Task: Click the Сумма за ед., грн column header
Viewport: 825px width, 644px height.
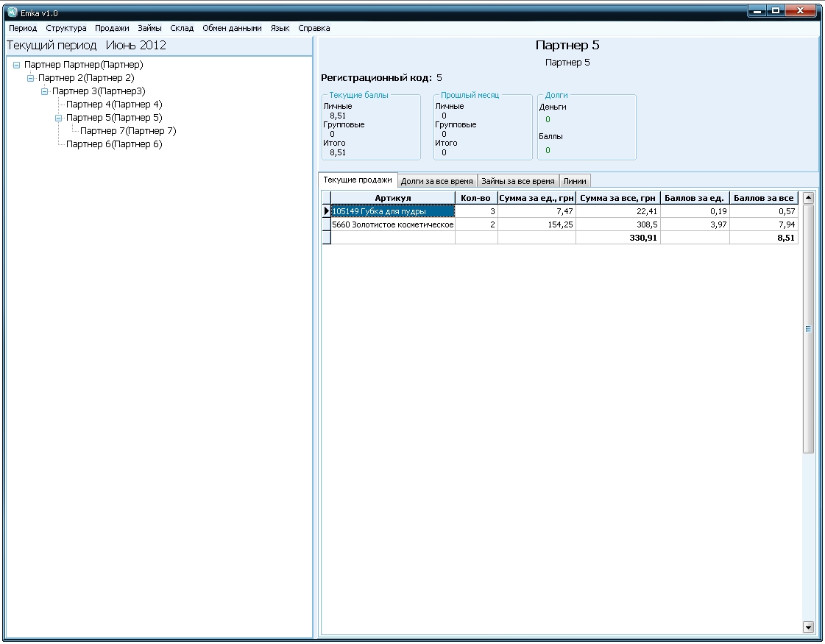Action: pyautogui.click(x=537, y=198)
